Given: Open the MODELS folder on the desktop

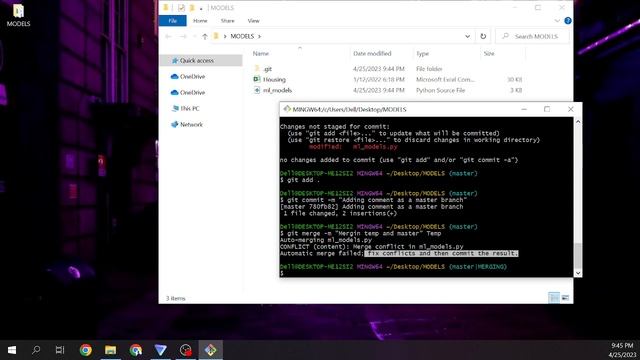Looking at the screenshot, I should 18,16.
